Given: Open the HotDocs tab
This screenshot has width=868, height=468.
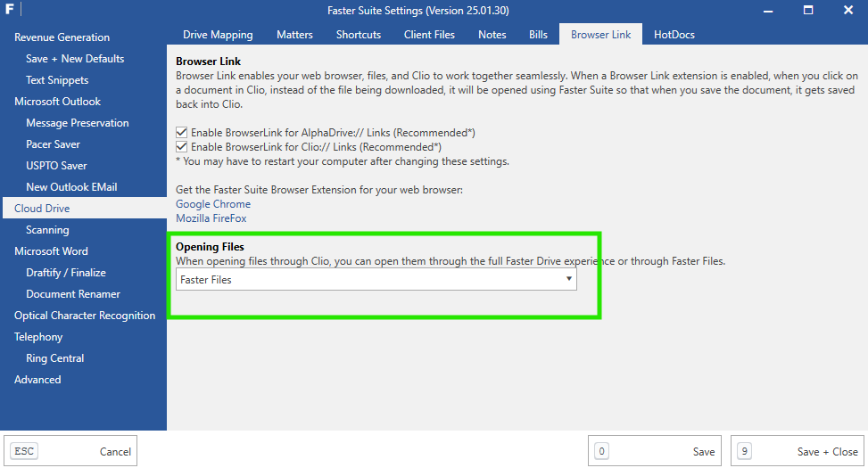Looking at the screenshot, I should pos(674,34).
